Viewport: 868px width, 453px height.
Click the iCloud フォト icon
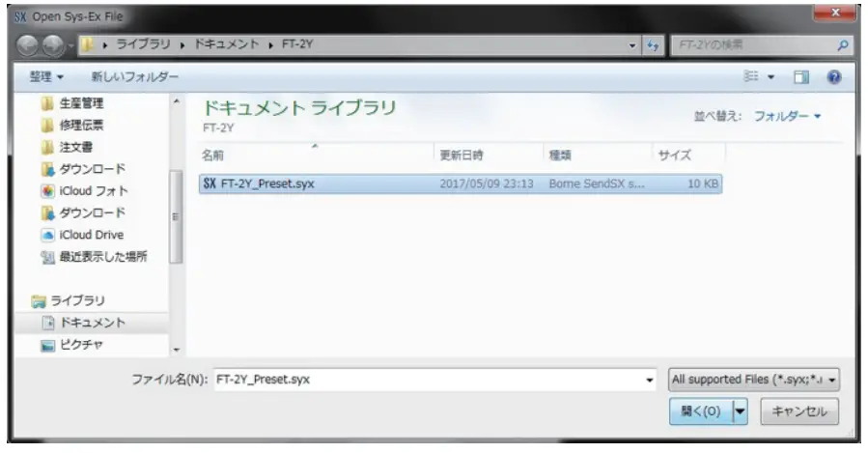click(x=47, y=191)
